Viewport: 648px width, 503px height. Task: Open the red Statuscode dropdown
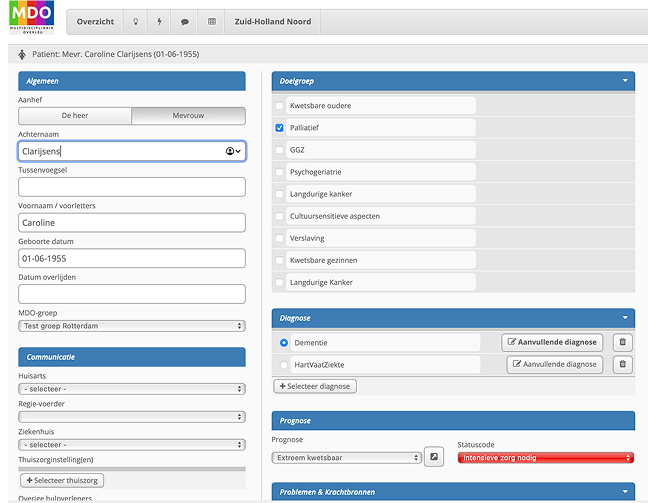point(546,457)
